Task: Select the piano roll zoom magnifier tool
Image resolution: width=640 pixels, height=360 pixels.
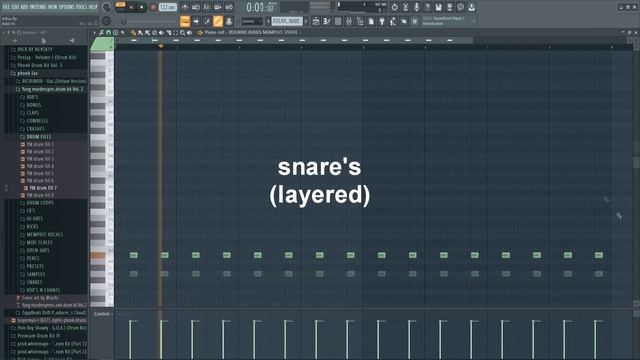Action: pyautogui.click(x=182, y=33)
